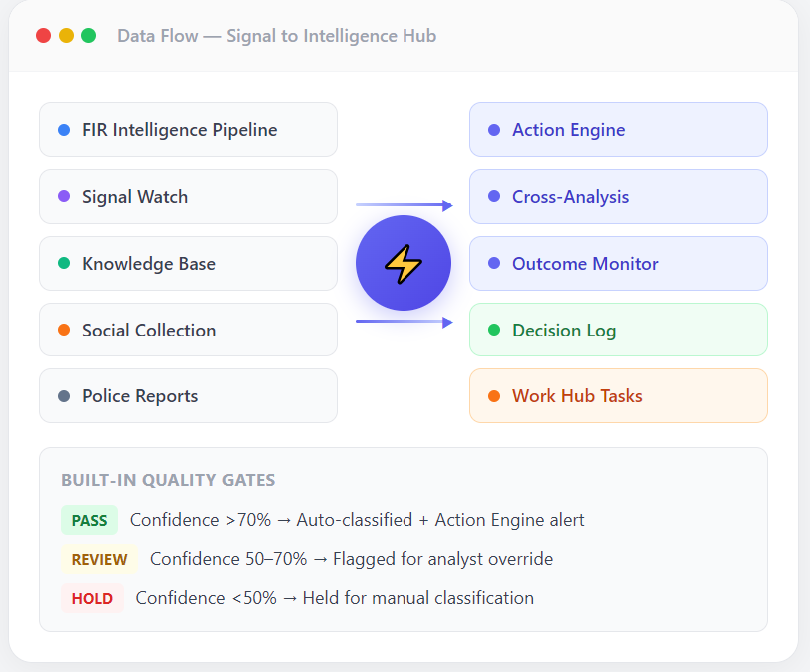Click the lower arrow pointing to Decision Log
This screenshot has height=672, width=810.
(x=404, y=322)
